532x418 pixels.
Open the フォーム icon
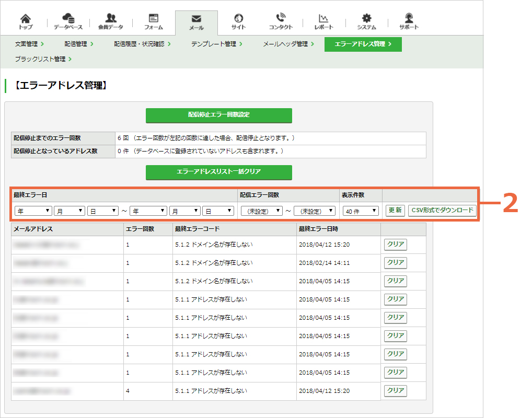coord(153,22)
